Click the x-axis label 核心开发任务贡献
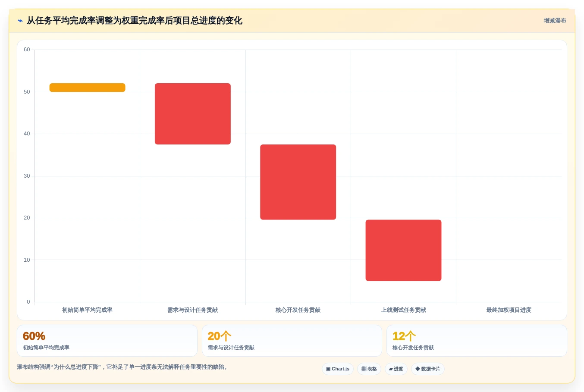Viewport: 584px width, 392px height. 298,310
